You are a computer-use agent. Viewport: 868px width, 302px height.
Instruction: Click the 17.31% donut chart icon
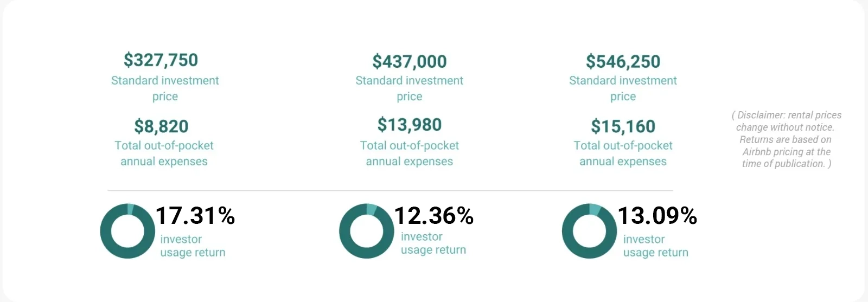pyautogui.click(x=127, y=231)
